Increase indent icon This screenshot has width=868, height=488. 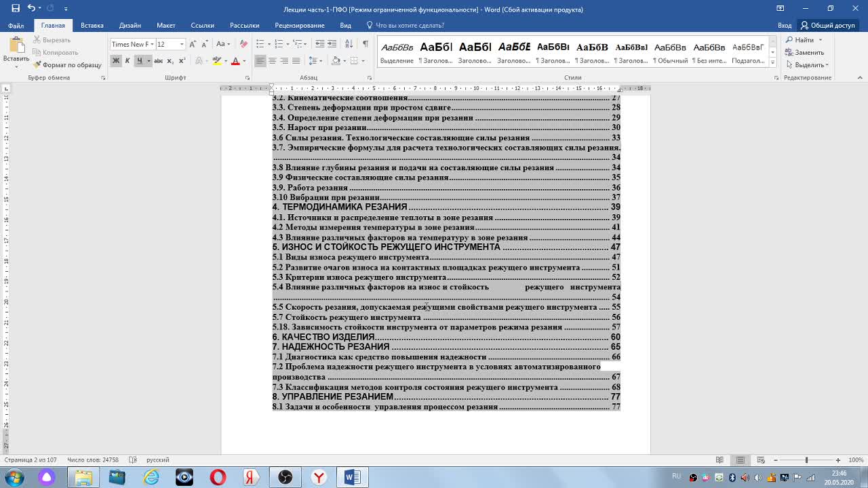pyautogui.click(x=332, y=44)
